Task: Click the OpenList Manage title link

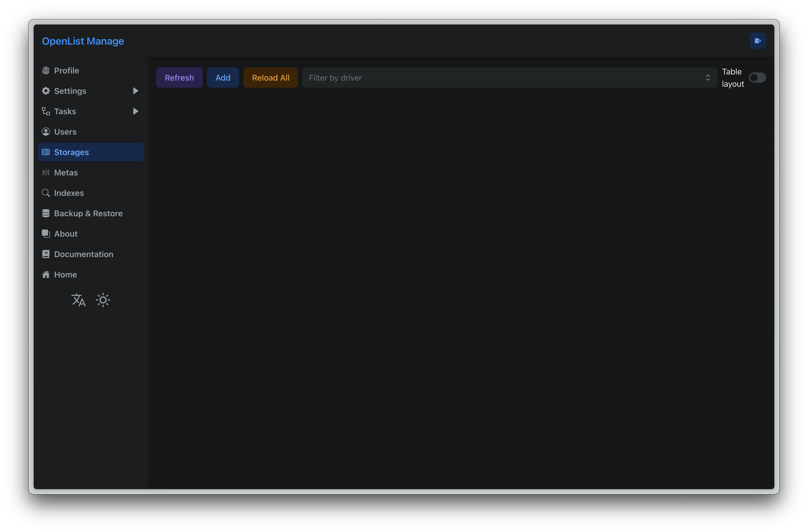Action: pyautogui.click(x=83, y=41)
